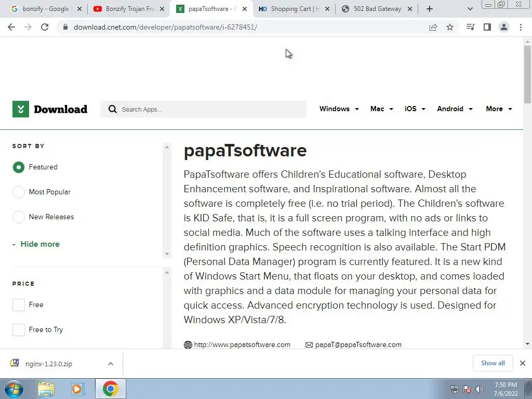532x399 pixels.
Task: Click page scrollbar down arrow
Action: tap(527, 344)
